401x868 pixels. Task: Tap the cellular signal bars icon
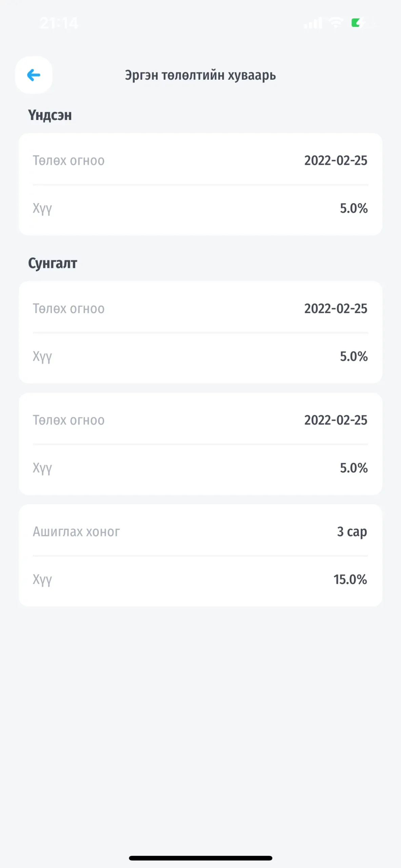313,23
